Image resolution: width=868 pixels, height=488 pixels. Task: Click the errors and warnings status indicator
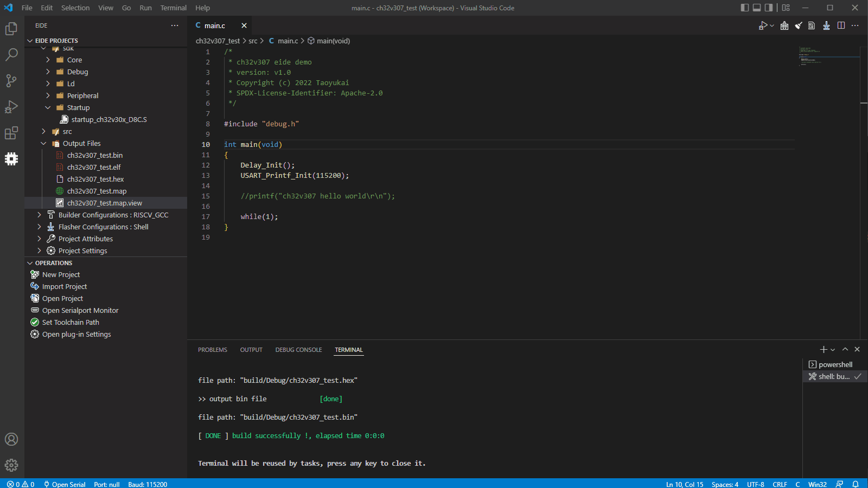click(21, 484)
